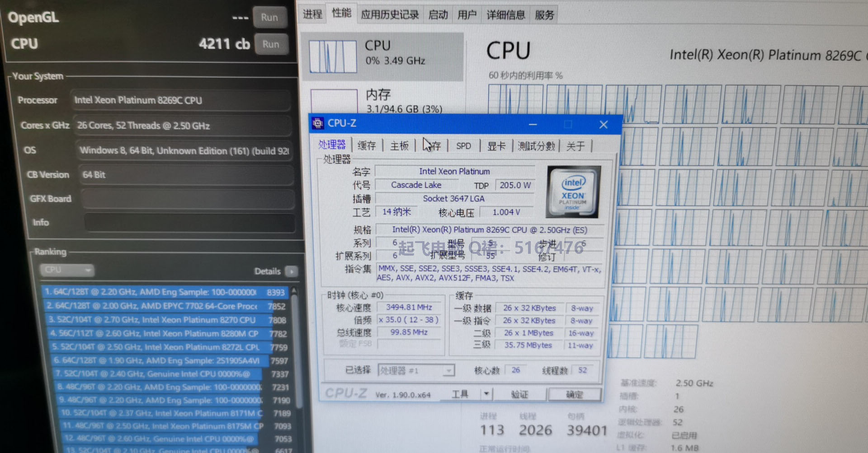Viewport: 868px width, 453px height.
Task: Select ranking row 6, 64C/128T @ 1.90 GHz
Action: tap(171, 361)
